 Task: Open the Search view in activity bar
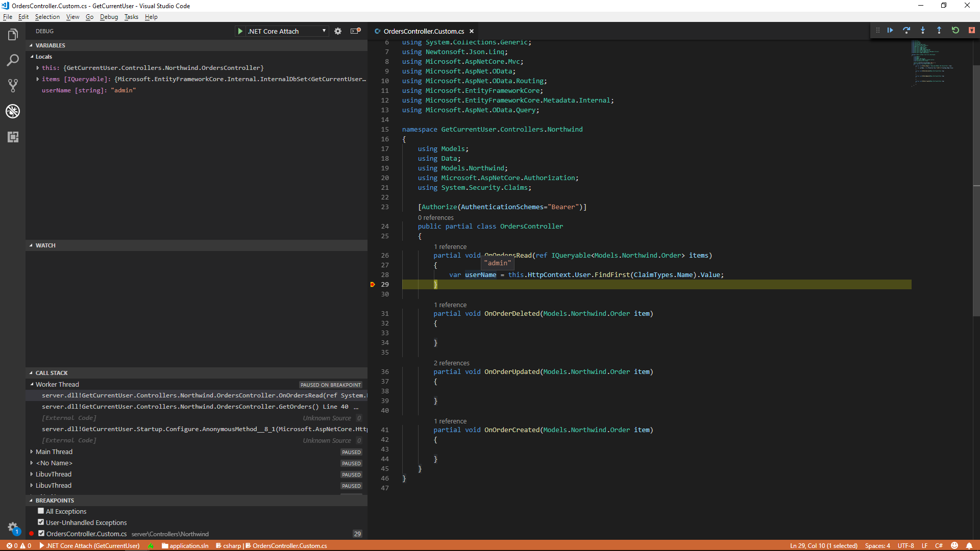tap(13, 60)
